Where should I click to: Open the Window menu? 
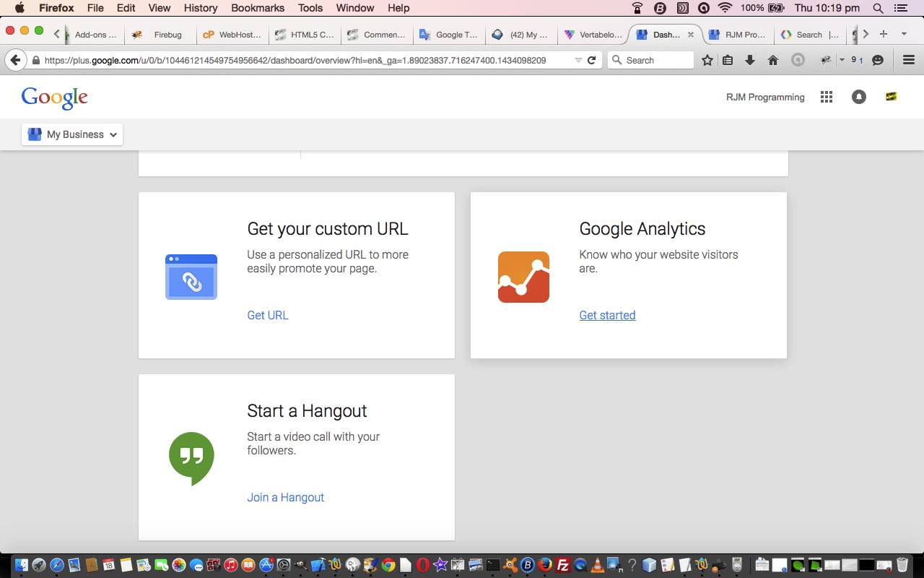(355, 8)
